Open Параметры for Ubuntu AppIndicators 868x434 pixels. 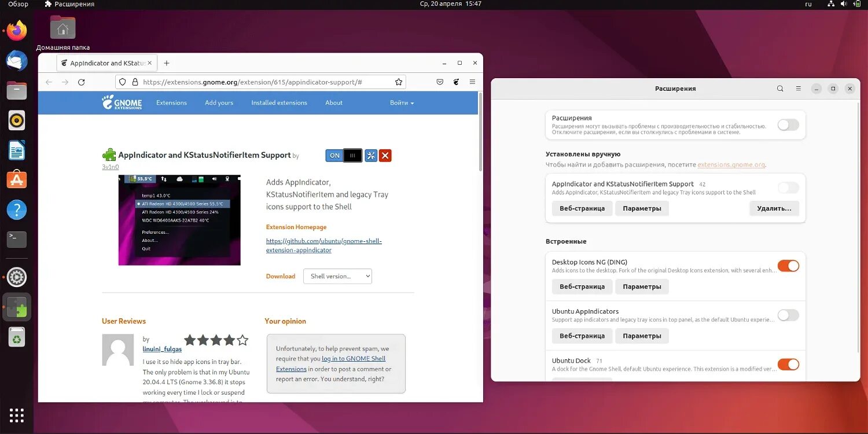[x=642, y=336]
